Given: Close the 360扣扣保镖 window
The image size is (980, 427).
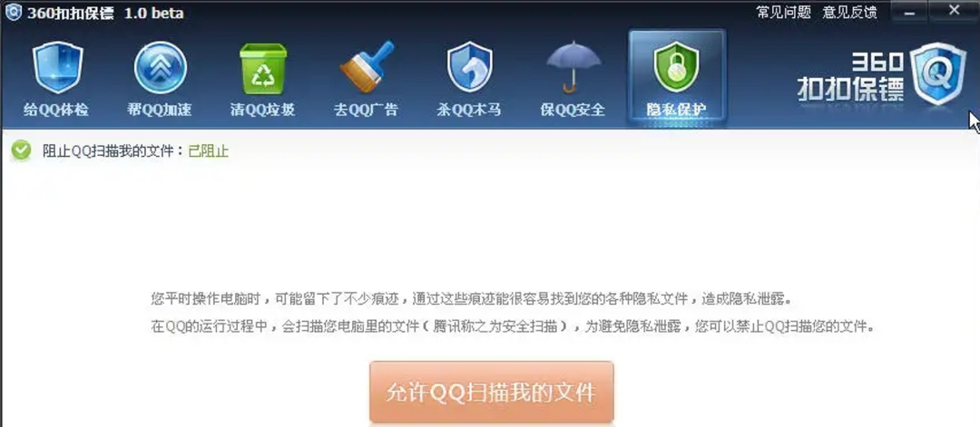Looking at the screenshot, I should (x=954, y=11).
